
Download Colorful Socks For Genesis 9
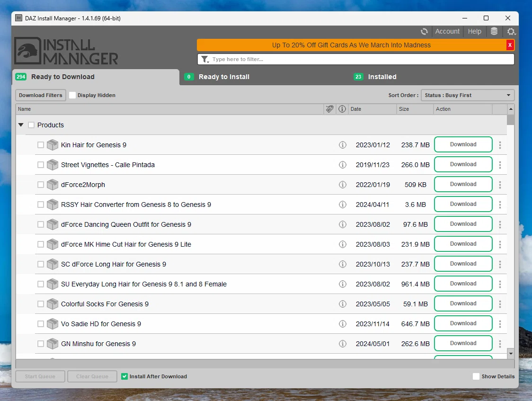click(463, 303)
